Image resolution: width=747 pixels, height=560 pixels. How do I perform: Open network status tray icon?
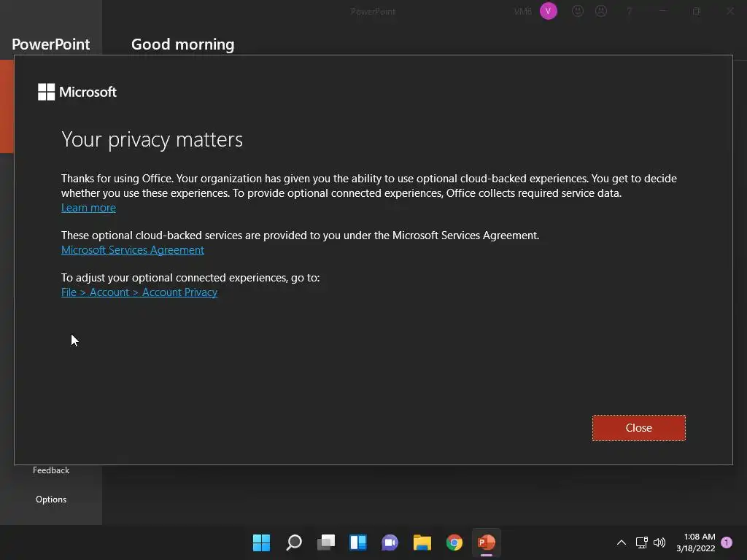pyautogui.click(x=641, y=542)
